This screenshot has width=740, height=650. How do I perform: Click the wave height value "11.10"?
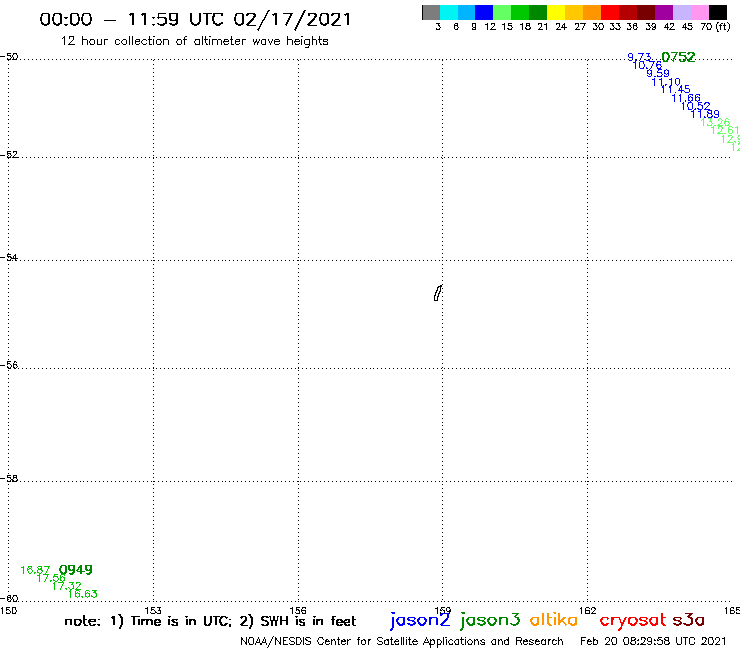pos(666,82)
